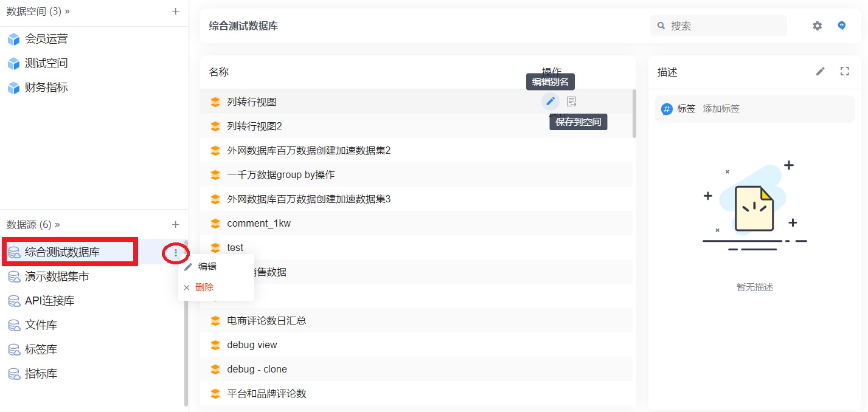Click the fullscreen expand icon in the 描述 panel
The height and width of the screenshot is (412, 868).
point(844,71)
